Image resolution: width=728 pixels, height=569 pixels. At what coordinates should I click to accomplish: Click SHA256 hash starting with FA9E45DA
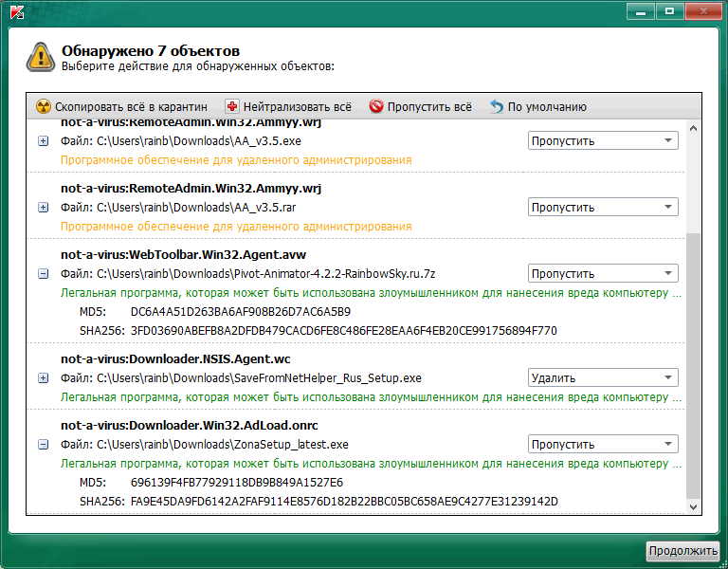tap(344, 502)
